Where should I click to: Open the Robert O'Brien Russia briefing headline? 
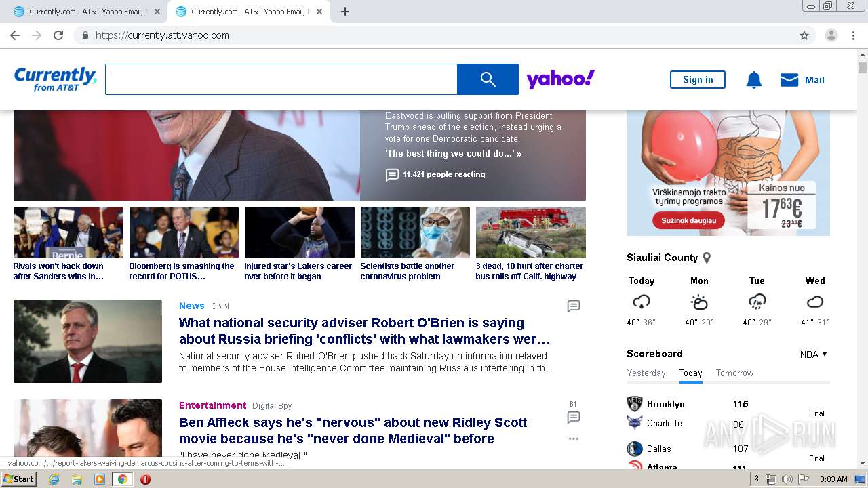point(365,331)
